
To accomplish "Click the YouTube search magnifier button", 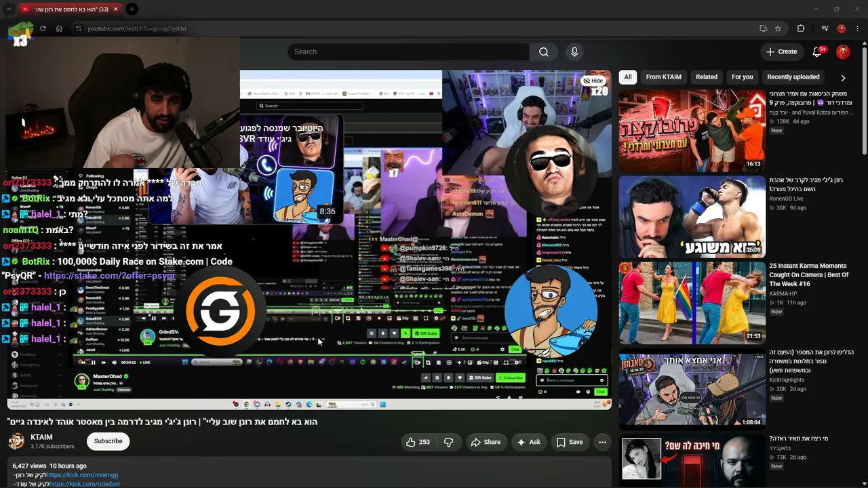I will (x=544, y=52).
